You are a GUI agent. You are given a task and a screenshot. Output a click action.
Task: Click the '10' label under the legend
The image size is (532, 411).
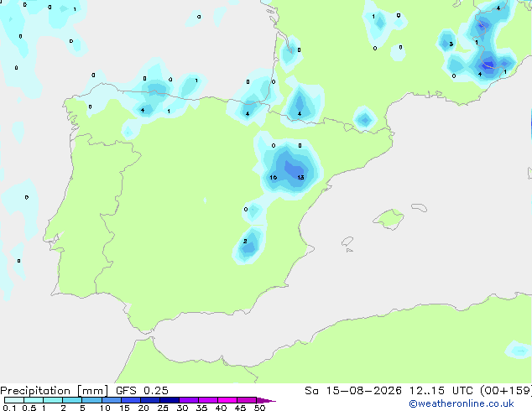coord(105,408)
